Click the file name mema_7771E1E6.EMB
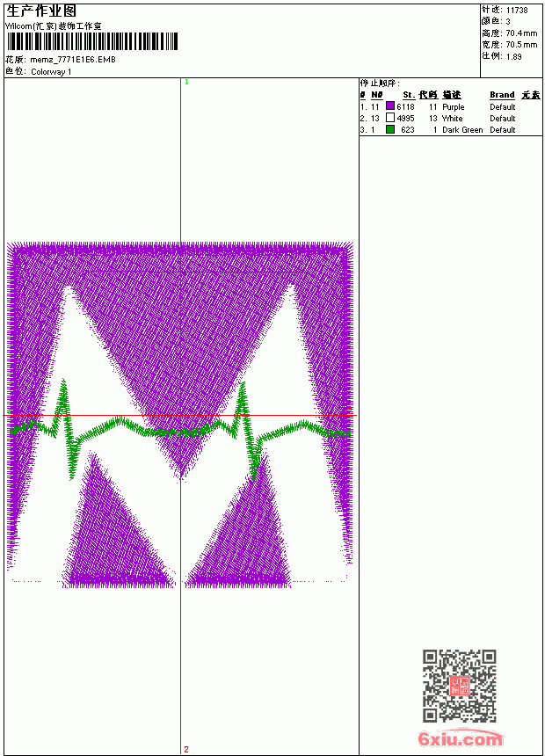Image resolution: width=545 pixels, height=756 pixels. coord(73,60)
